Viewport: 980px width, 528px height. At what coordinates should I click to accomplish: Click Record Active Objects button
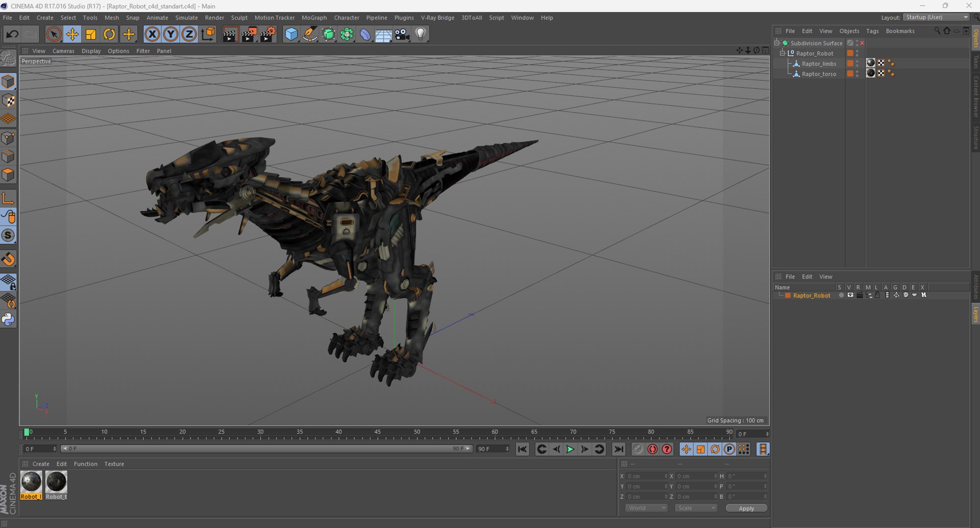click(x=638, y=449)
